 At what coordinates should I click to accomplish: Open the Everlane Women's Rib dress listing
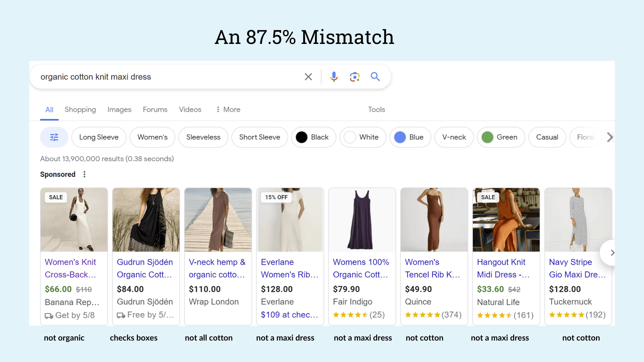click(289, 268)
